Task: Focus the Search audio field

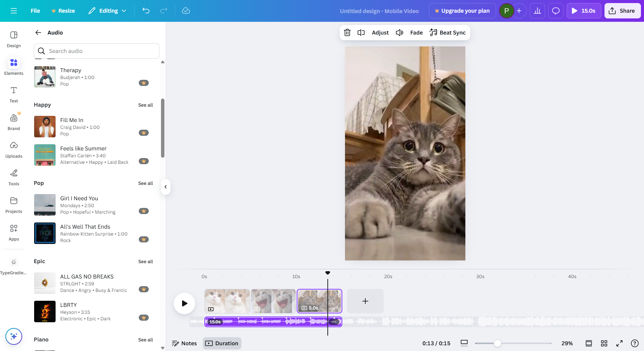Action: pyautogui.click(x=97, y=51)
